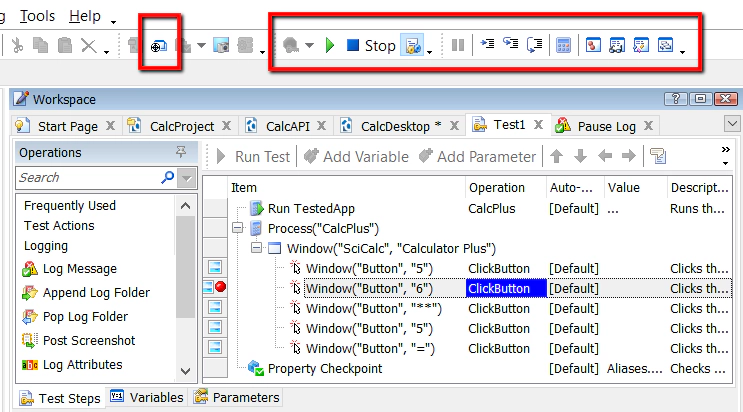
Task: Open the Evaluate calculator icon
Action: click(x=563, y=46)
